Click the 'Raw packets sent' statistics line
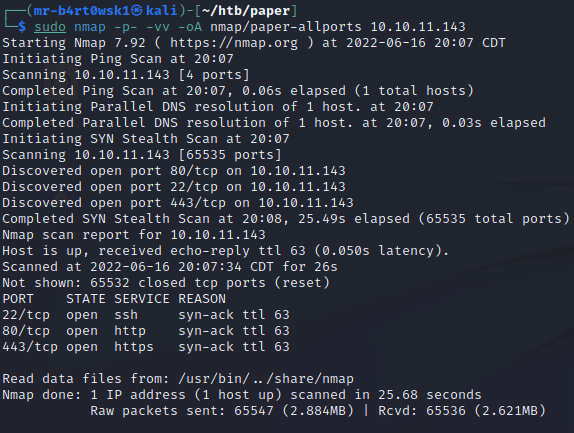574x433 pixels. [318, 411]
